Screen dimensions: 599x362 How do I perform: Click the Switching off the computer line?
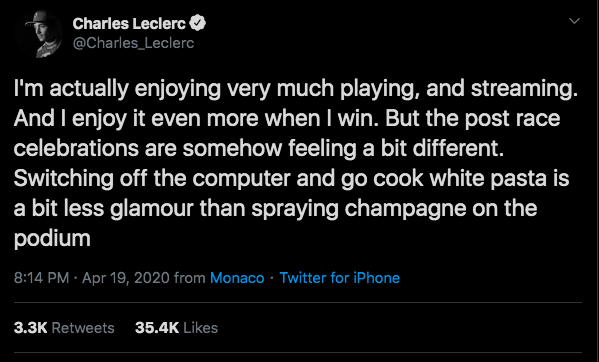pos(291,179)
